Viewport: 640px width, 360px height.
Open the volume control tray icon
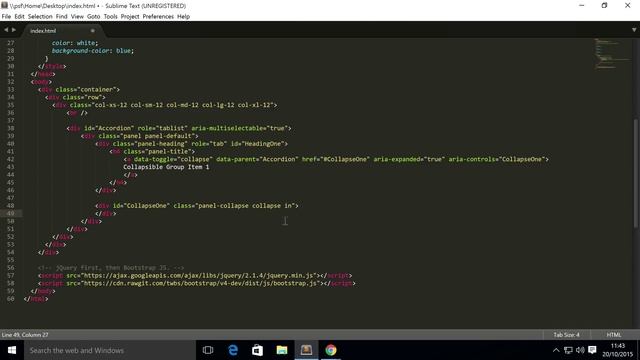pos(580,350)
